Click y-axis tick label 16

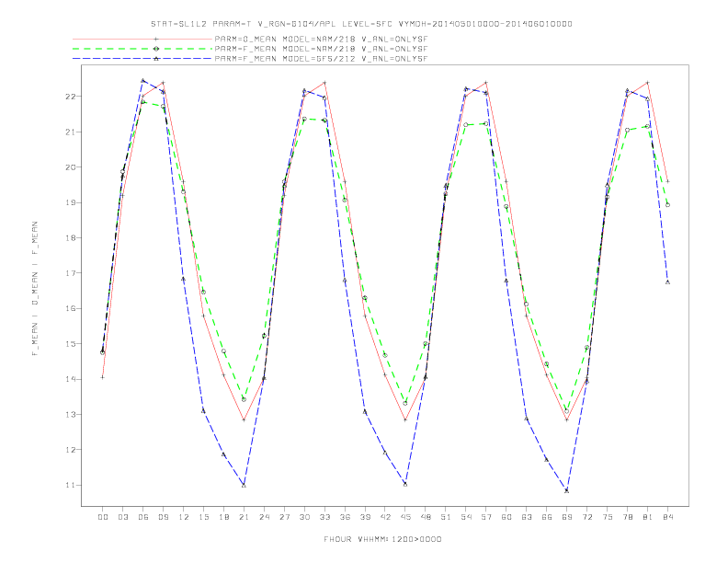tap(70, 308)
